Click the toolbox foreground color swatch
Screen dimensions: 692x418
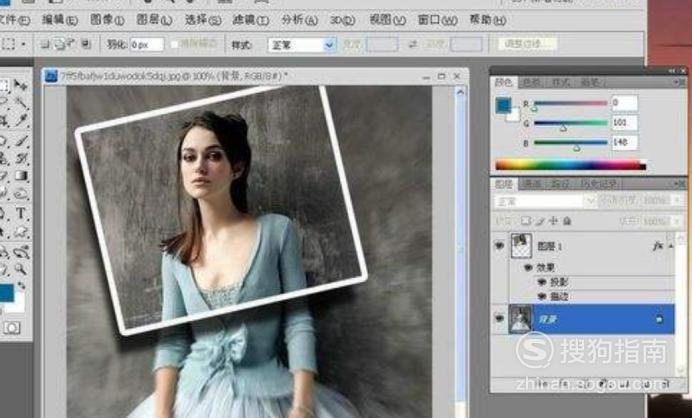pos(6,293)
